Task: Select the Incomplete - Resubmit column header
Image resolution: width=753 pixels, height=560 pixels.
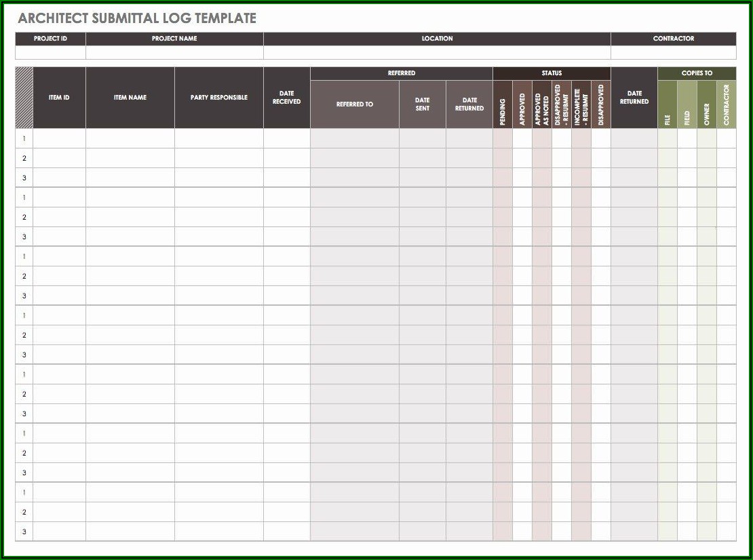Action: point(581,104)
